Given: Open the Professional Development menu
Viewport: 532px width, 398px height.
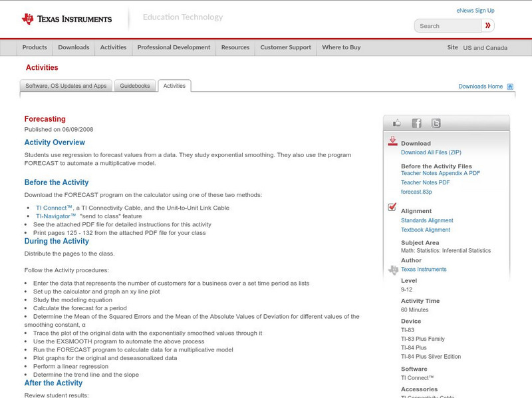Looking at the screenshot, I should tap(174, 47).
